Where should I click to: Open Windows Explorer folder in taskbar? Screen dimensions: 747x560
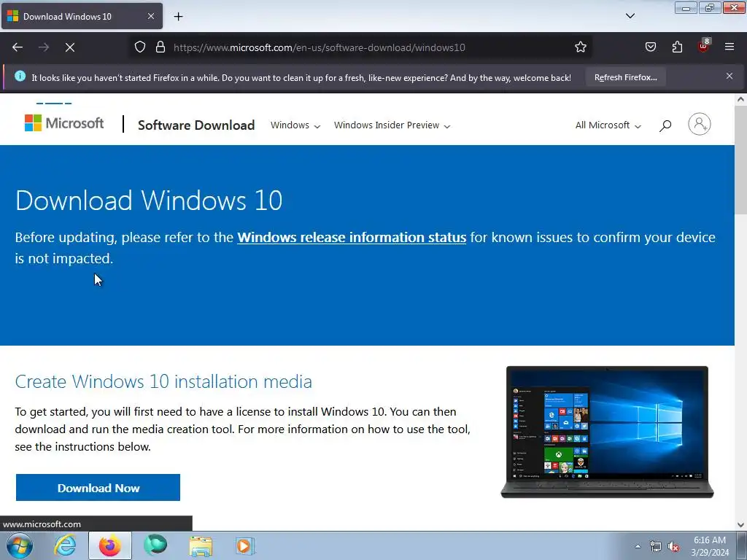(x=201, y=545)
